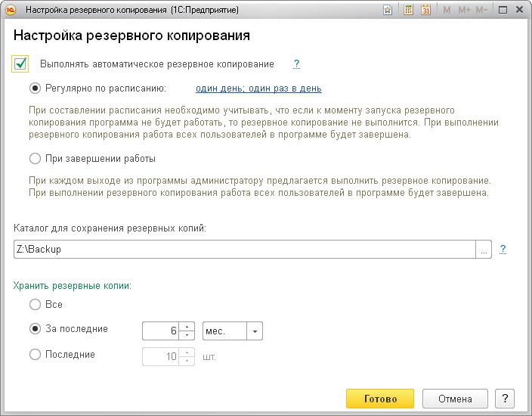Toggle the automatic backup checkbox
532x416 pixels.
tap(20, 64)
